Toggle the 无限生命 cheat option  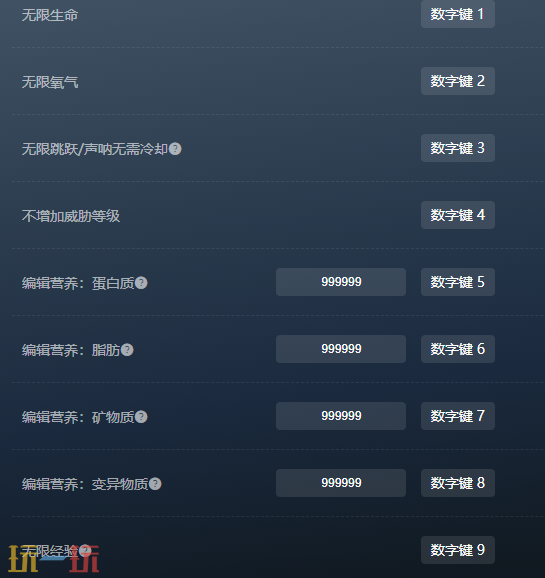50,15
